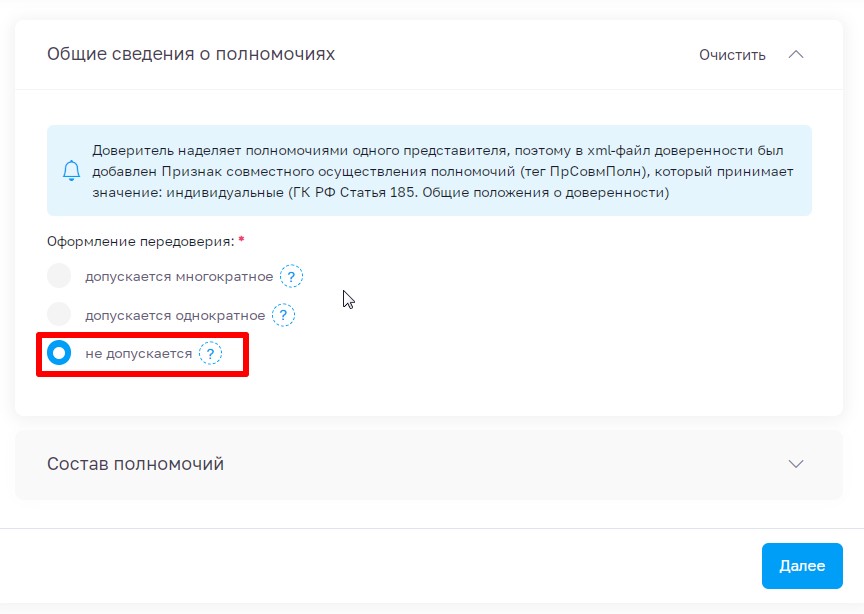The height and width of the screenshot is (614, 864).
Task: Select the "допускается многократное" radio button
Action: click(60, 275)
